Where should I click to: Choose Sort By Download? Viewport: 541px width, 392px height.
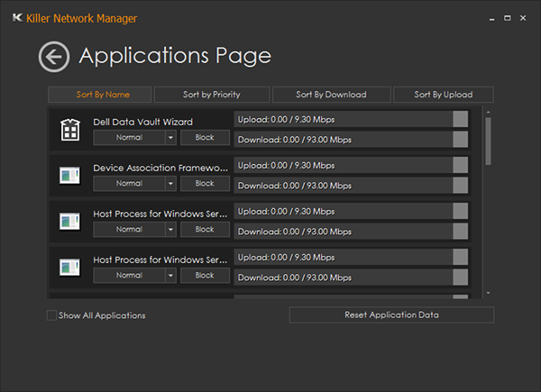tap(331, 95)
